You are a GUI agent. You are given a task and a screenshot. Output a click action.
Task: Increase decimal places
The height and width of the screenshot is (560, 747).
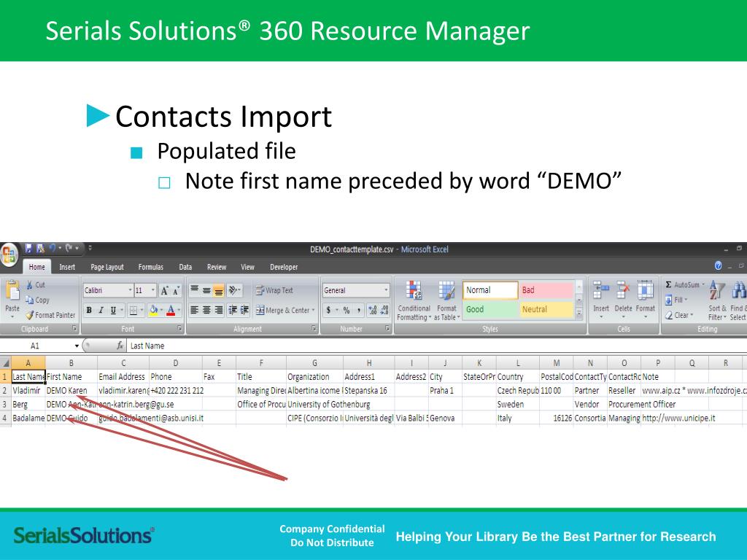pos(373,310)
